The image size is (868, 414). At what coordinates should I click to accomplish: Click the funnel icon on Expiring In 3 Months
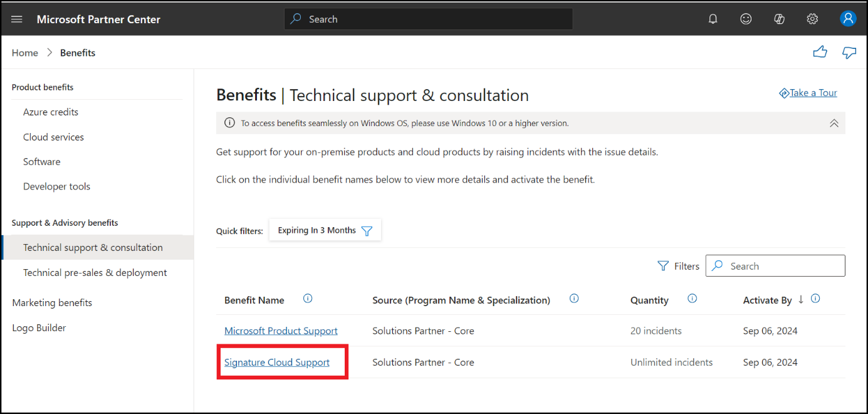pyautogui.click(x=367, y=231)
